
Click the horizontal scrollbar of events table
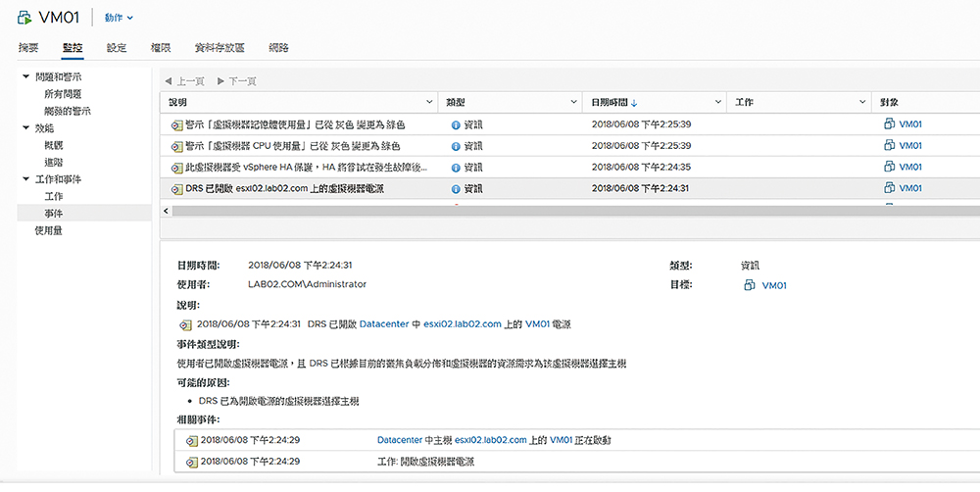pos(575,212)
